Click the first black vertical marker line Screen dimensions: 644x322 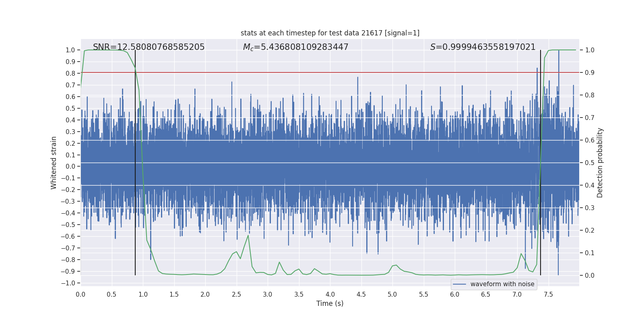click(x=135, y=161)
